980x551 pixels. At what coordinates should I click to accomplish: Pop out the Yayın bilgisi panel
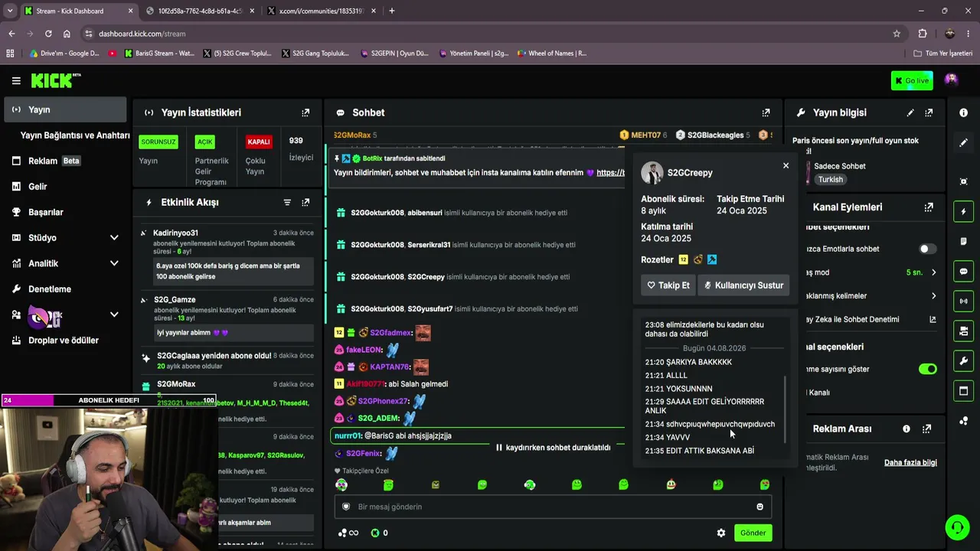[929, 112]
